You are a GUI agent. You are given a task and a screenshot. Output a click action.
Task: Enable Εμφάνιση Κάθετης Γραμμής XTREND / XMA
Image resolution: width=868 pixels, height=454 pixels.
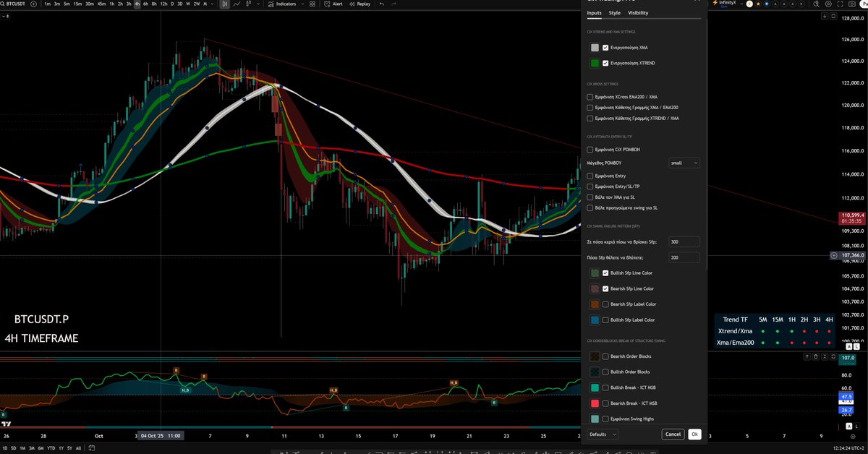tap(590, 119)
